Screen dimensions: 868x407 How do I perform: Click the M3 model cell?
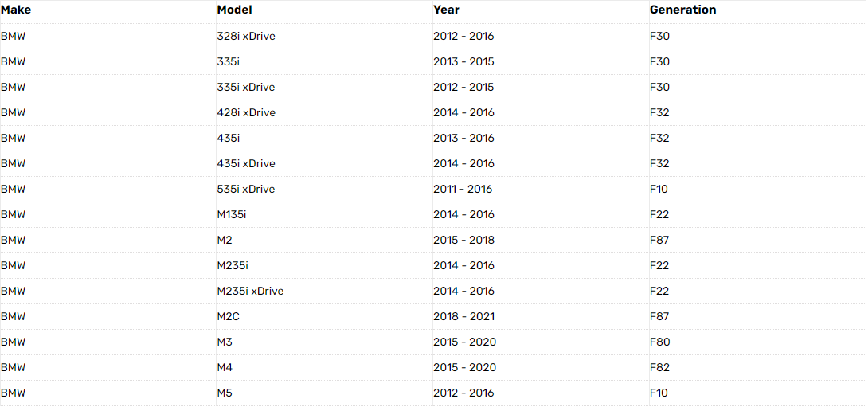click(x=225, y=342)
